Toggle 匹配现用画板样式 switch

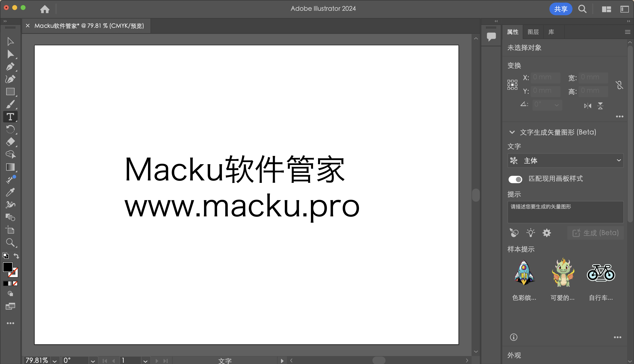click(515, 179)
